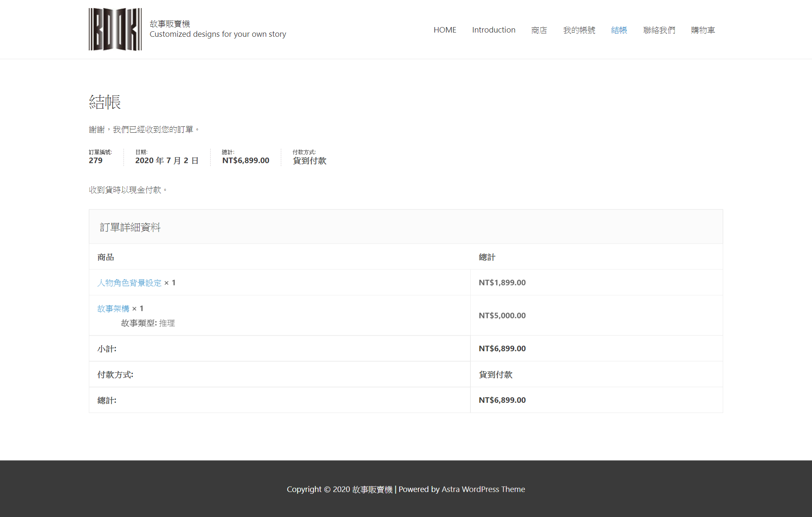Select the 結帳 checkout menu item
The width and height of the screenshot is (812, 517).
point(619,30)
